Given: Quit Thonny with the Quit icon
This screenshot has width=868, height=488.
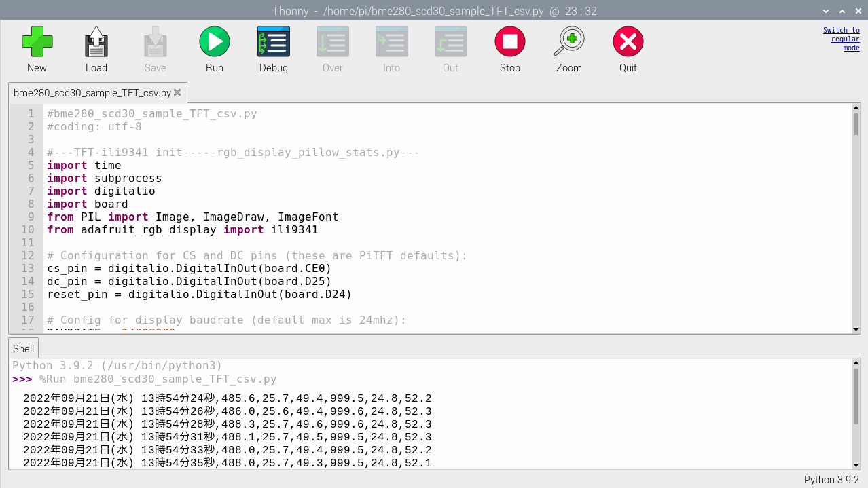Looking at the screenshot, I should (x=628, y=41).
